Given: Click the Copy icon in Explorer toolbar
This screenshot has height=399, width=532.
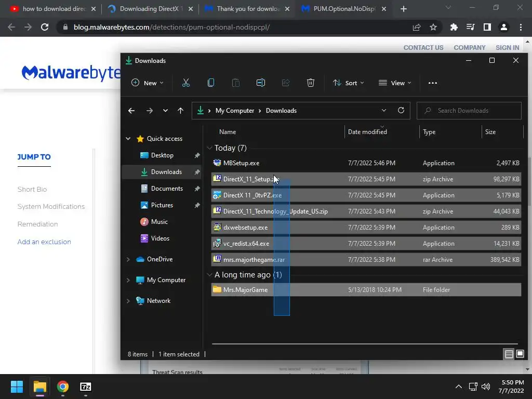Looking at the screenshot, I should point(211,83).
